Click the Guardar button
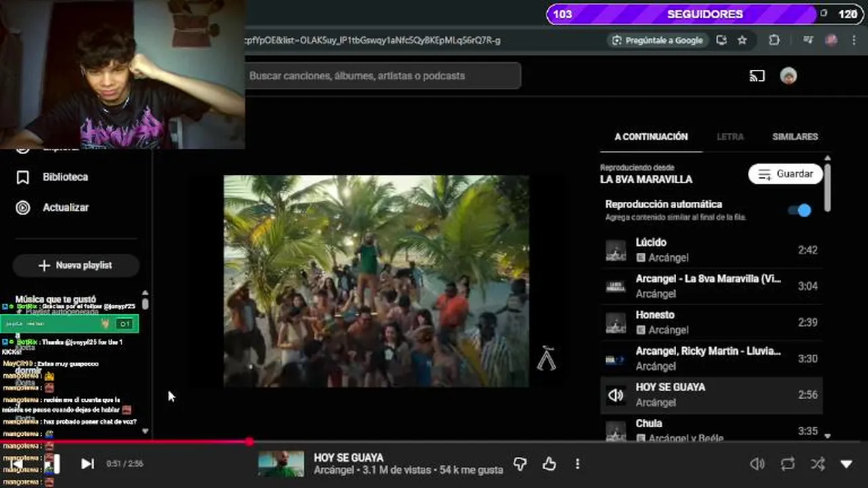The height and width of the screenshot is (488, 868). [x=785, y=174]
